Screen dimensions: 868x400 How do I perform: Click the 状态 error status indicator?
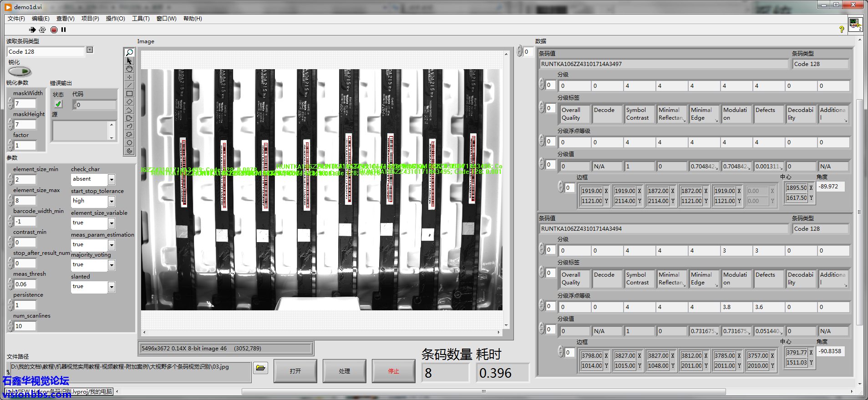point(58,104)
